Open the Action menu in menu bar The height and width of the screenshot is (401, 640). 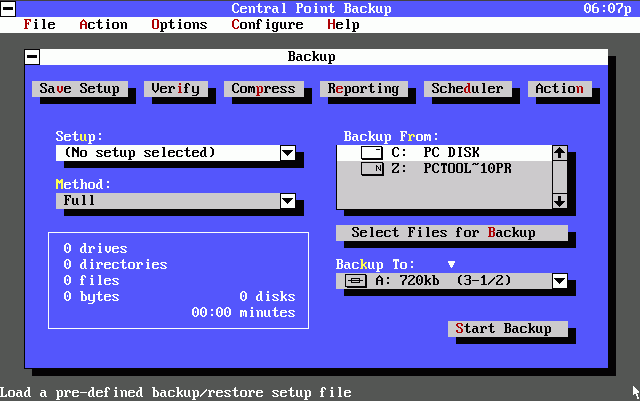pyautogui.click(x=103, y=25)
